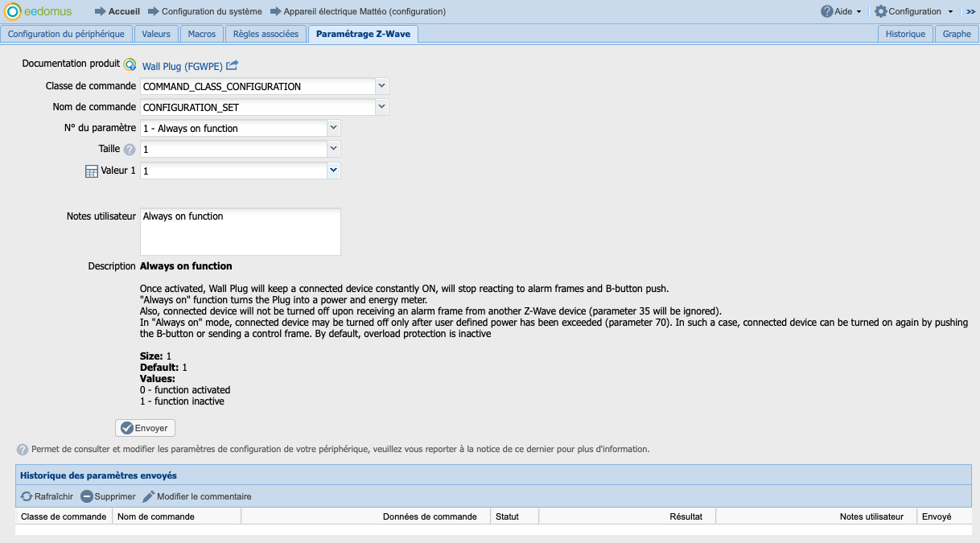The image size is (980, 543).
Task: Open the Aide help menu
Action: [841, 11]
